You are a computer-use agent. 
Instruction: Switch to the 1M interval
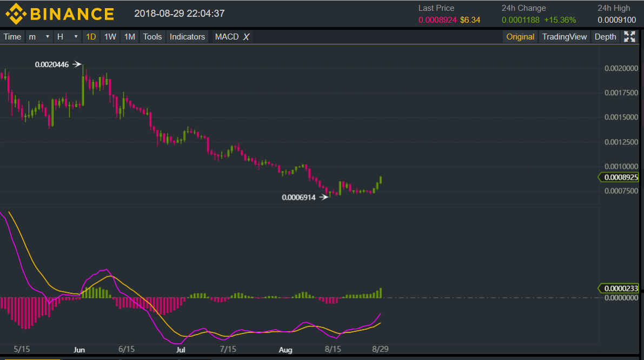130,37
